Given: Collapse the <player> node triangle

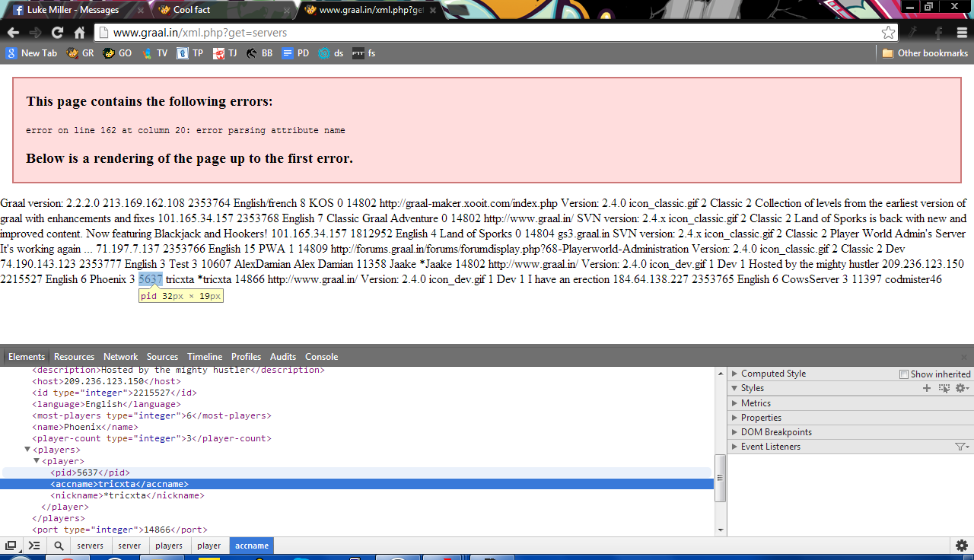Looking at the screenshot, I should click(x=37, y=461).
